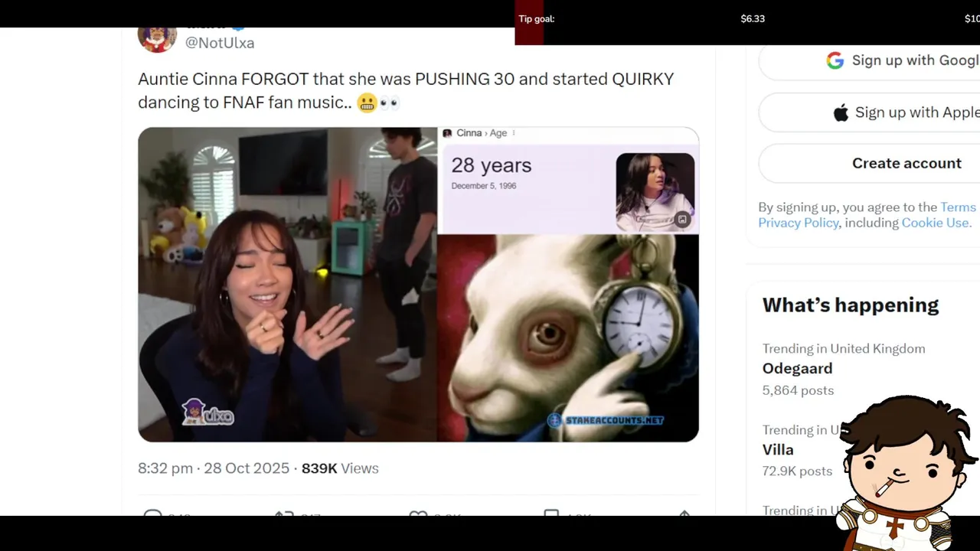Click the 8:32 pm 28 Oct 2025 timestamp
This screenshot has width=980, height=551.
point(214,468)
